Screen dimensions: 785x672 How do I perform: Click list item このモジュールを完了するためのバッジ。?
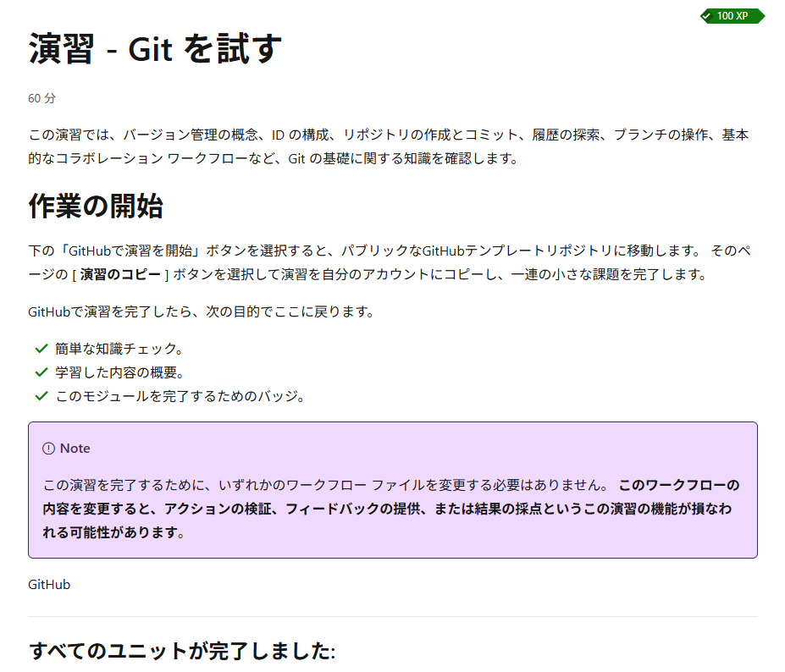click(x=180, y=396)
